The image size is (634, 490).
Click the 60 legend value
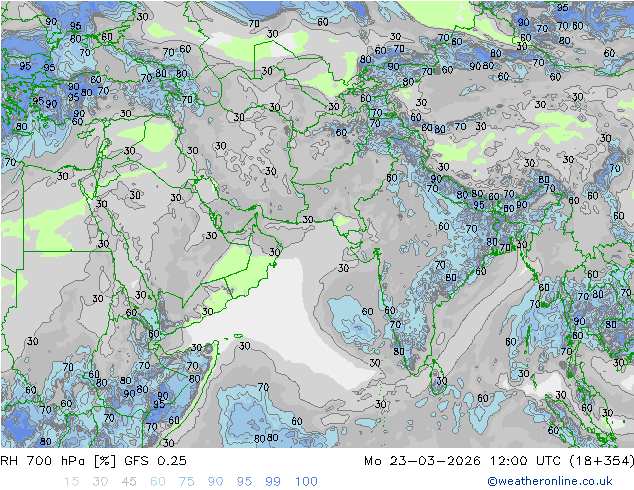tap(158, 482)
